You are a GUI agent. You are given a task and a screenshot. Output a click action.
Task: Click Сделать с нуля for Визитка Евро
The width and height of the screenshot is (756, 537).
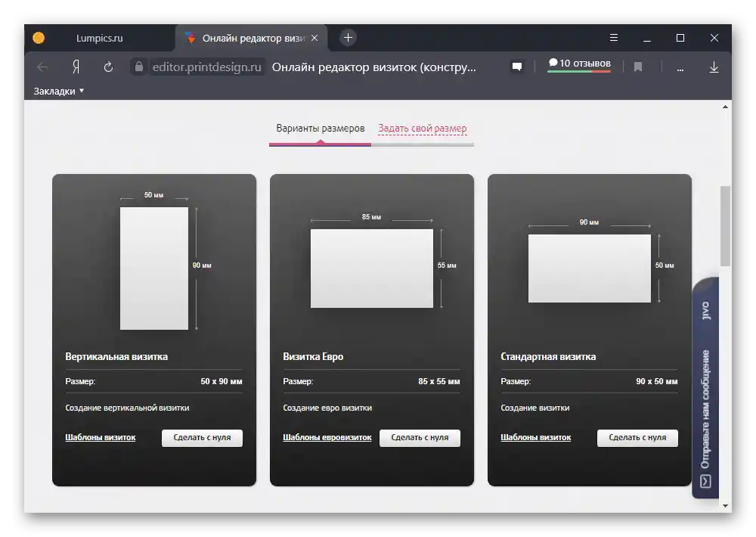[x=420, y=438]
